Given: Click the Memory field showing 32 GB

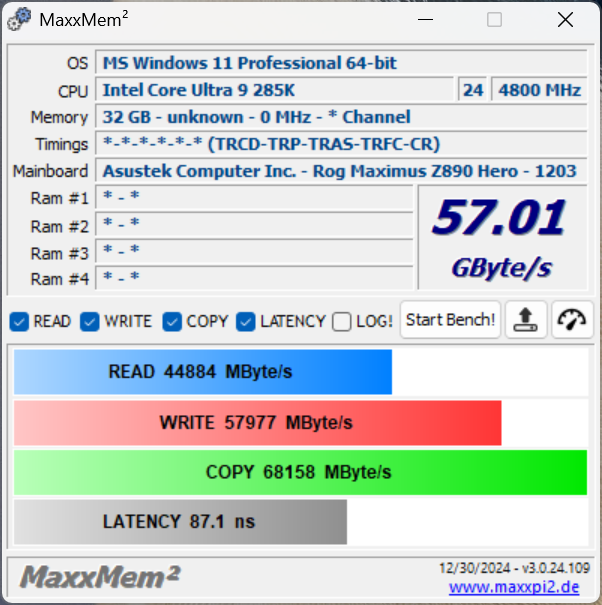Looking at the screenshot, I should 342,117.
